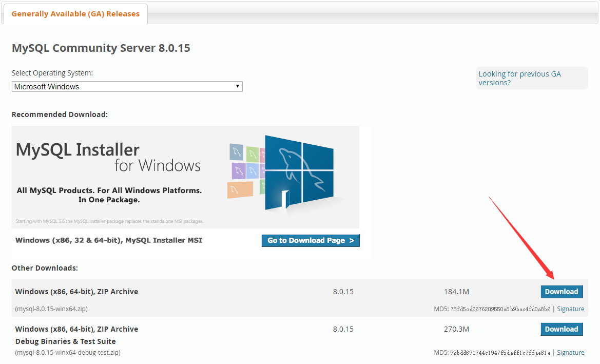Click the Download button marked by red arrow
The width and height of the screenshot is (600, 364).
pos(562,291)
